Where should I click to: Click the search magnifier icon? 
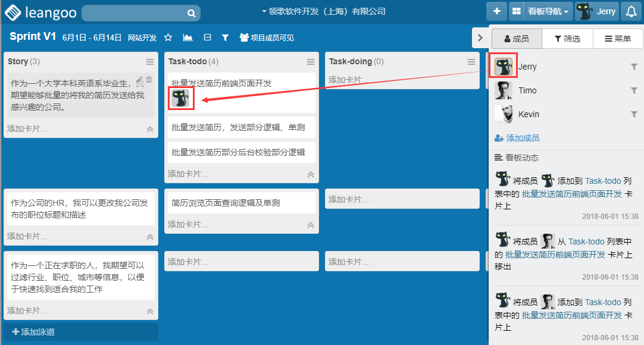coord(191,13)
